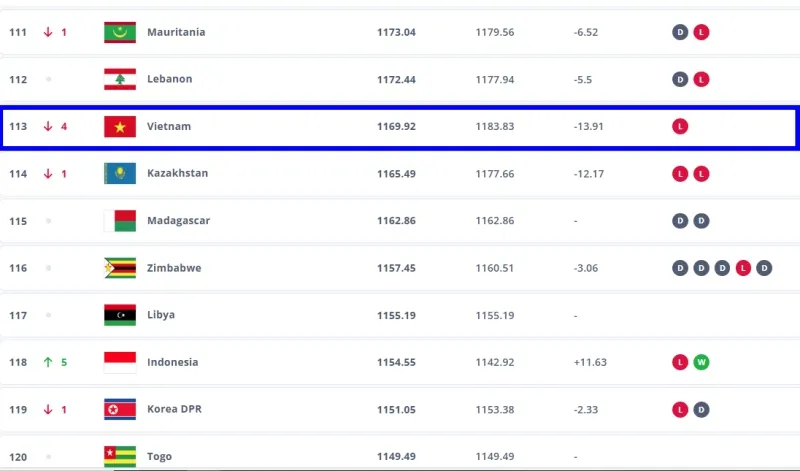This screenshot has width=800, height=471.
Task: Click Zimbabwe's red L result badge
Action: [x=743, y=268]
